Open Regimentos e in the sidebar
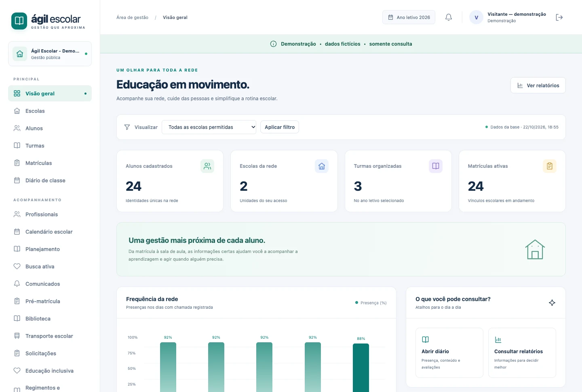The height and width of the screenshot is (392, 582). 50,388
